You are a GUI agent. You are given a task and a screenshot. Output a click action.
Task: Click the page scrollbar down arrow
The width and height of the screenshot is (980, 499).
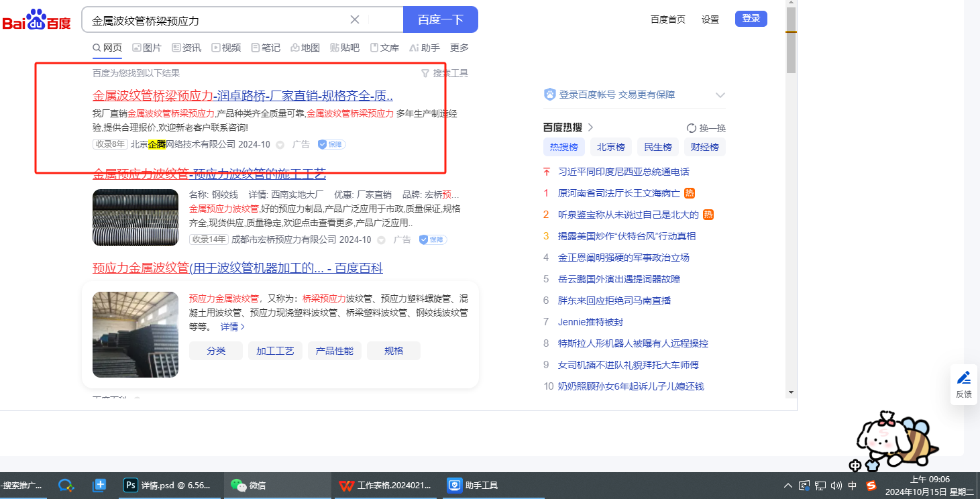(x=791, y=392)
